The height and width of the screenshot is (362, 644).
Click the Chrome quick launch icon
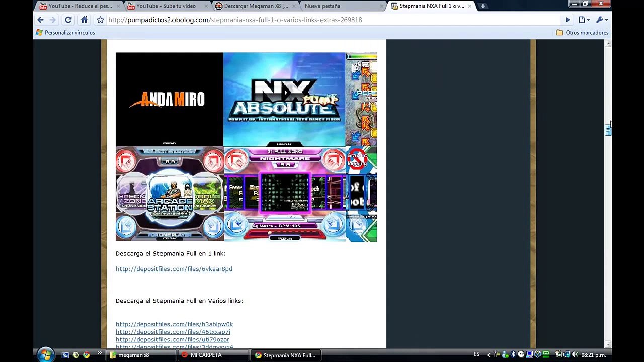pos(87,355)
